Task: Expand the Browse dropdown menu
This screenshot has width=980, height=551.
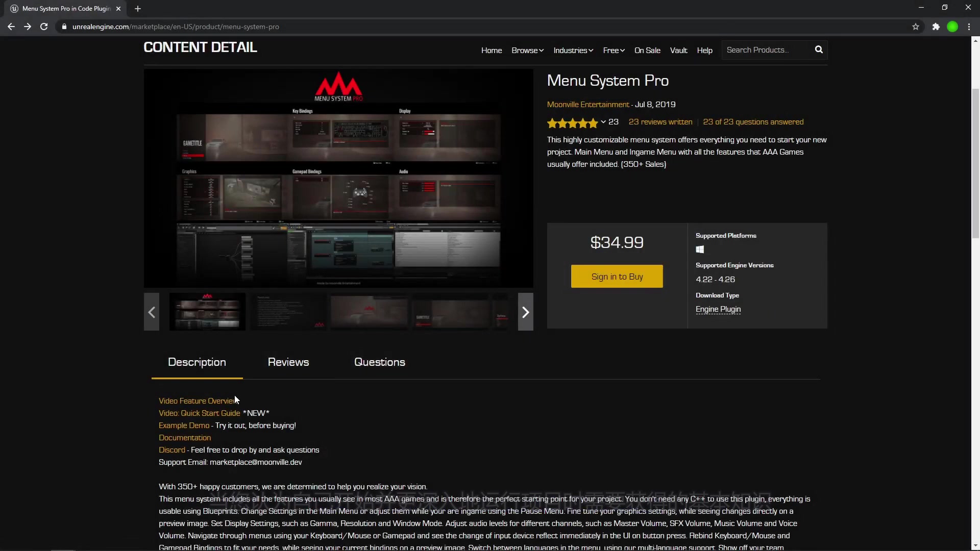Action: tap(527, 50)
